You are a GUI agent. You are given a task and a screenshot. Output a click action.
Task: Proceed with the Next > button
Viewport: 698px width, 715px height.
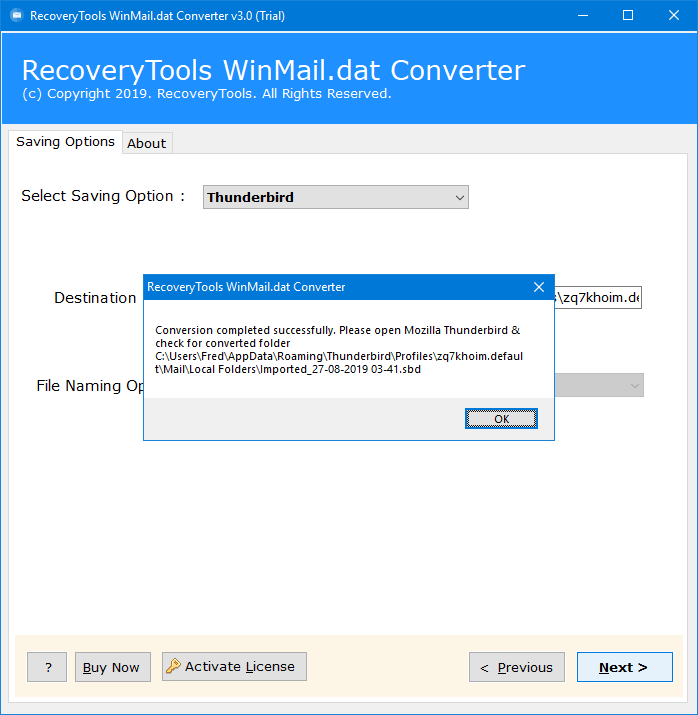pos(625,667)
